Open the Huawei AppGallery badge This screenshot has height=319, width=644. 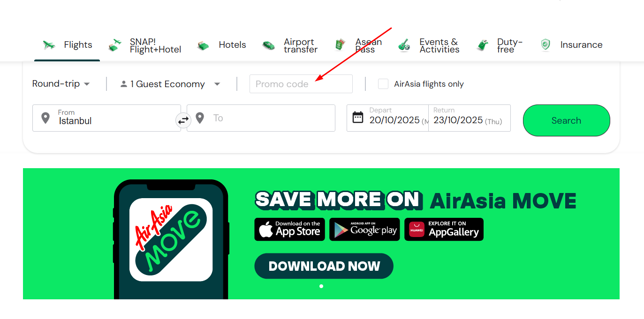coord(444,229)
